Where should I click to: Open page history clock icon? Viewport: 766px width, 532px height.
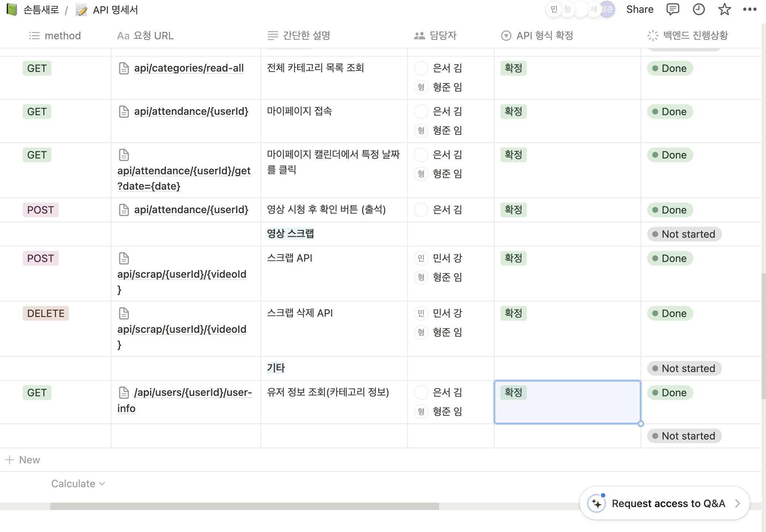(698, 10)
